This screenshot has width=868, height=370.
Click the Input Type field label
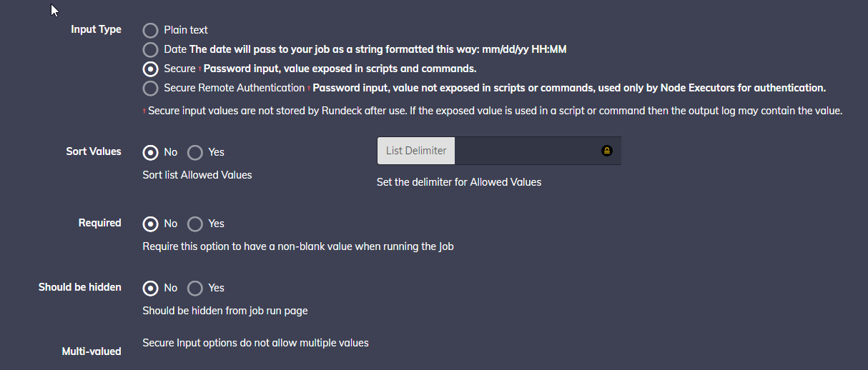pos(96,29)
